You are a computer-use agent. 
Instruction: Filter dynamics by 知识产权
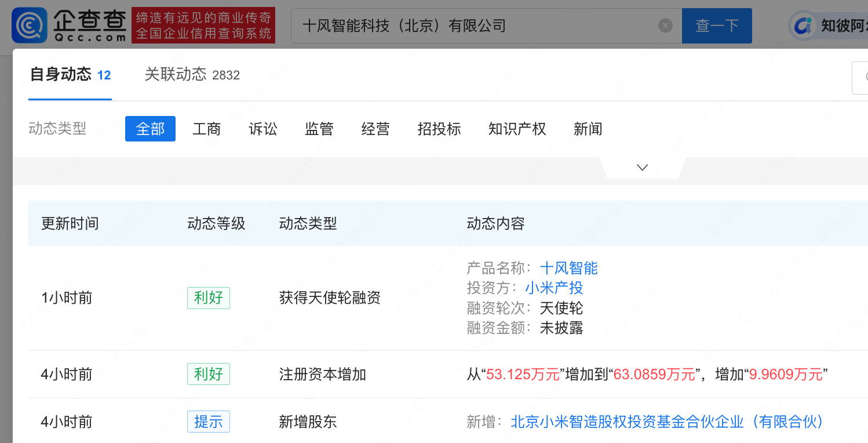click(517, 129)
